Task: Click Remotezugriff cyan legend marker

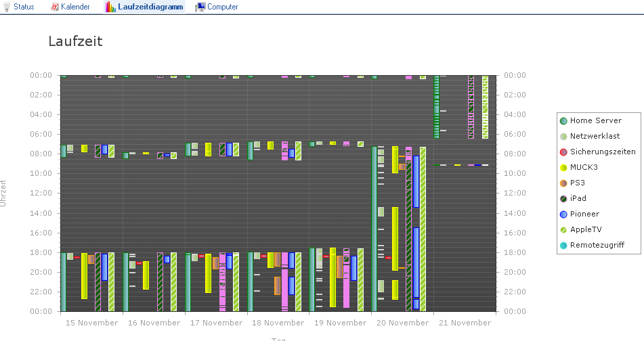Action: [563, 246]
